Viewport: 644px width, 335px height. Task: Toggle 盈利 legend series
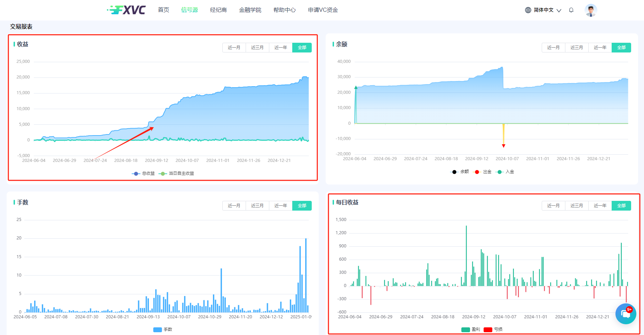click(x=471, y=329)
